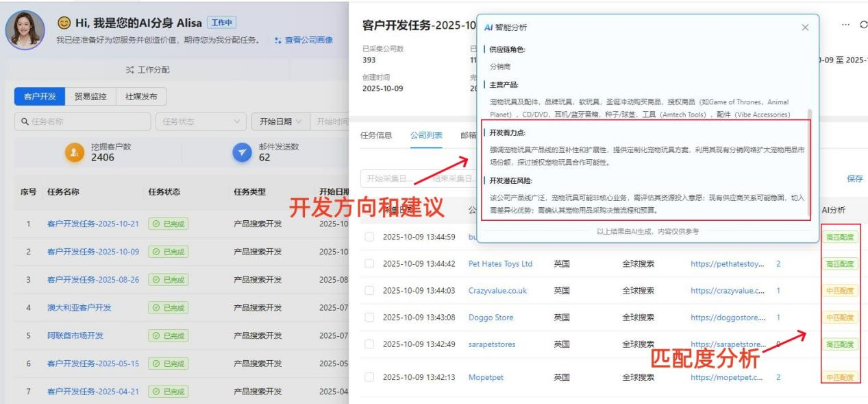Click Alisa's profile avatar photo
The width and height of the screenshot is (868, 404).
(x=25, y=29)
